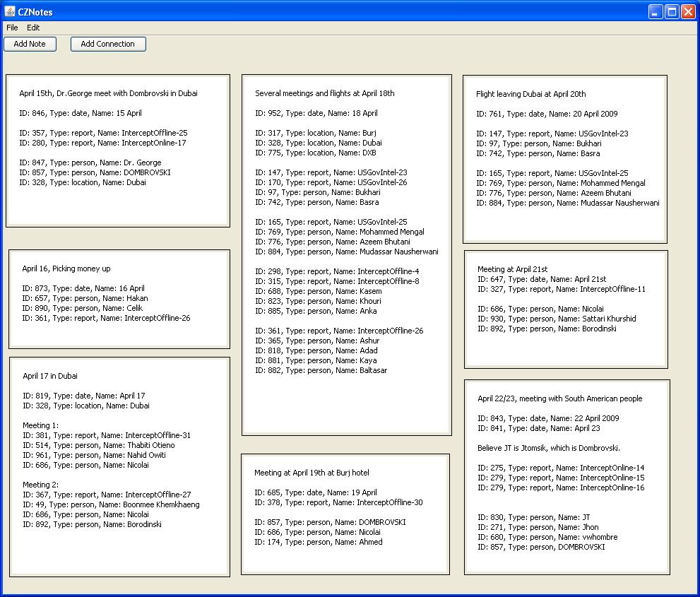The width and height of the screenshot is (700, 597).
Task: Click the Add Note button
Action: (x=30, y=44)
